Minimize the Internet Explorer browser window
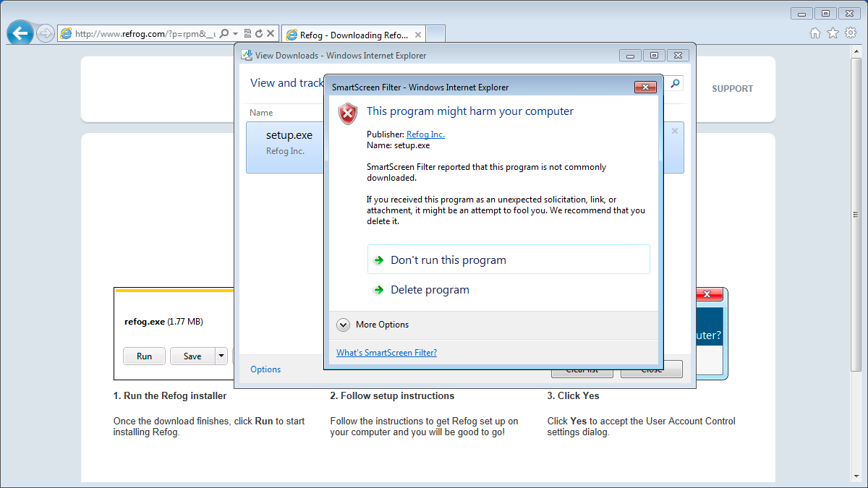This screenshot has height=488, width=868. [801, 13]
